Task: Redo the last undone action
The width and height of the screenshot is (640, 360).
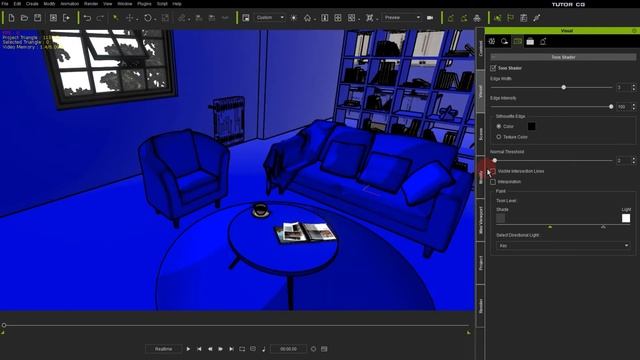Action: (100, 18)
